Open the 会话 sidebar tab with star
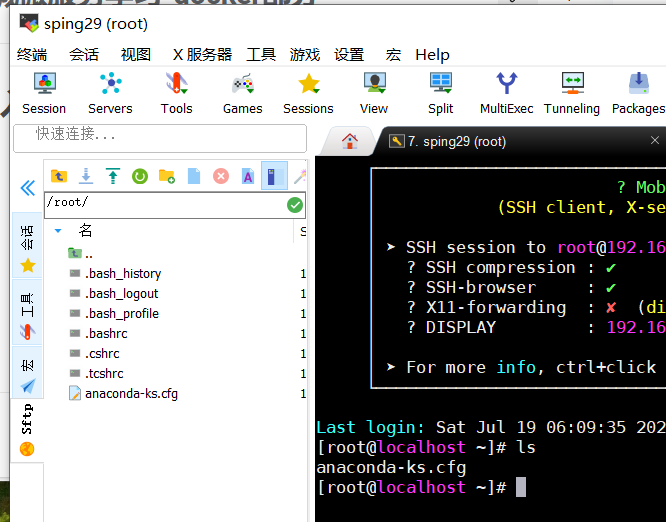This screenshot has width=666, height=522. click(27, 245)
